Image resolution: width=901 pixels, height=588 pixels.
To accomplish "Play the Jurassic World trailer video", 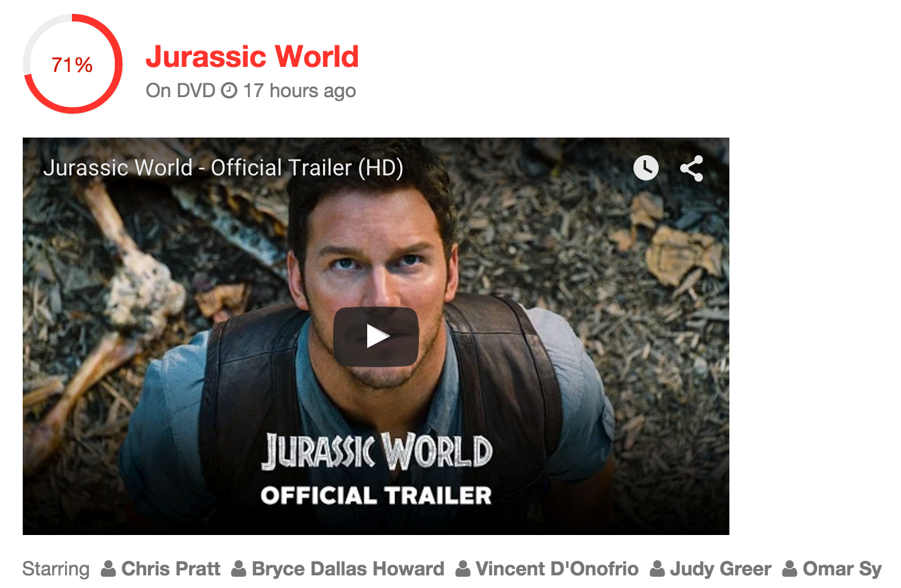I will [x=376, y=336].
